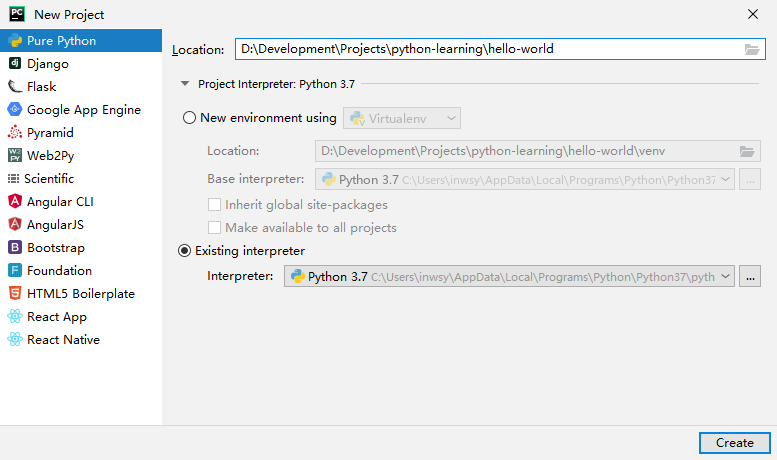Select Pure Python project type
The height and width of the screenshot is (460, 777).
point(81,41)
